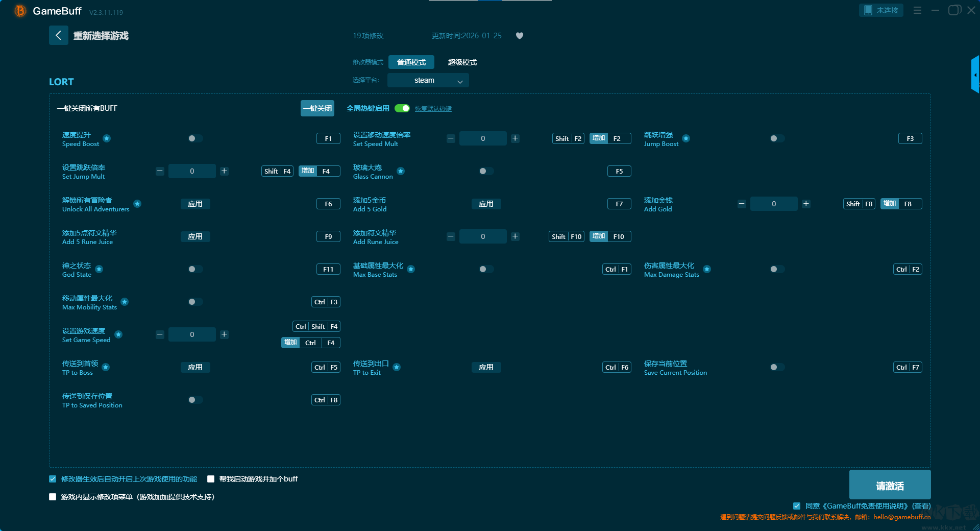Click the heart favorite icon
Viewport: 980px width, 531px height.
tap(519, 36)
